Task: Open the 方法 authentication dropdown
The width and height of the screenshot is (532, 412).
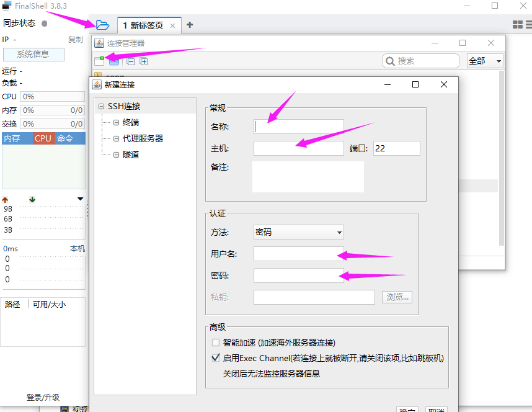Action: tap(299, 232)
